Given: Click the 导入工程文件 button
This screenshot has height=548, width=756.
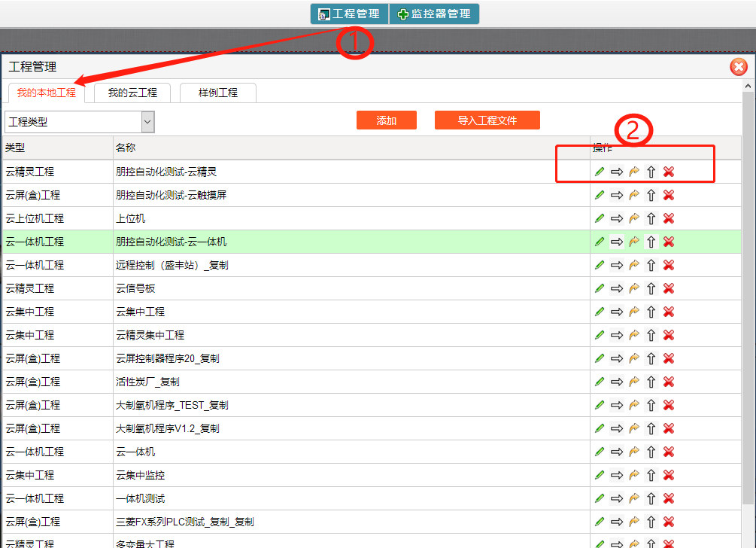Looking at the screenshot, I should click(x=487, y=120).
